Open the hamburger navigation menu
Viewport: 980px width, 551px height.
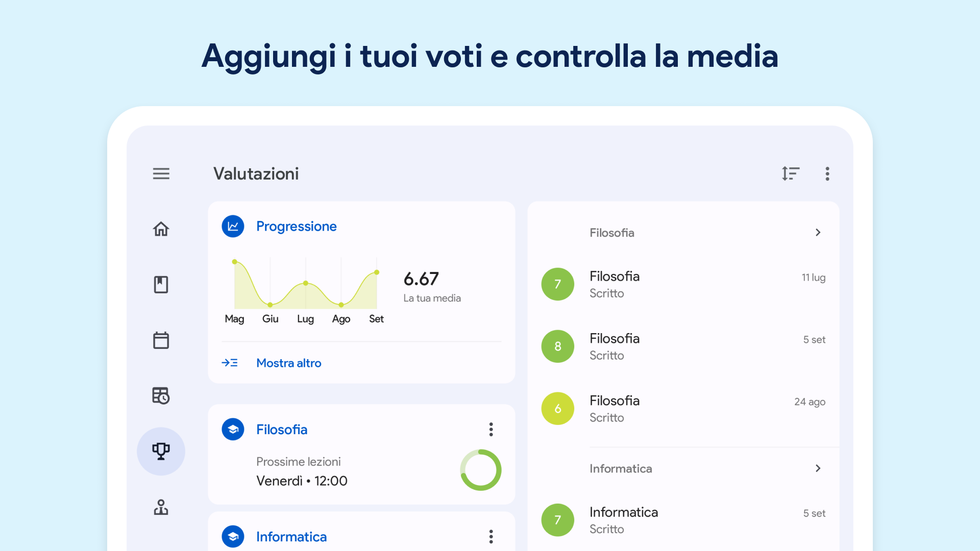(161, 173)
